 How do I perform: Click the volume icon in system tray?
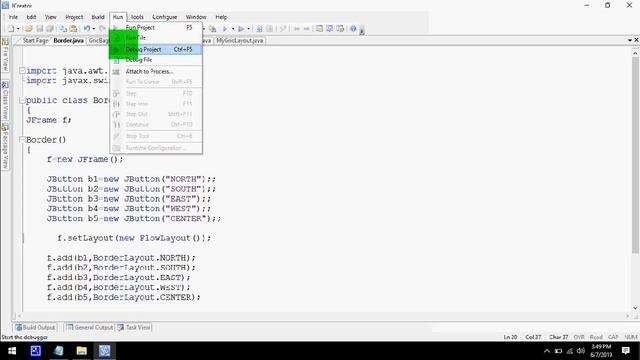pos(581,351)
